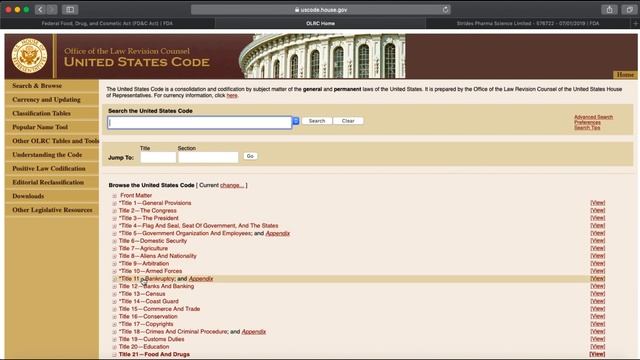Open Other Legislative Resources

click(x=52, y=210)
